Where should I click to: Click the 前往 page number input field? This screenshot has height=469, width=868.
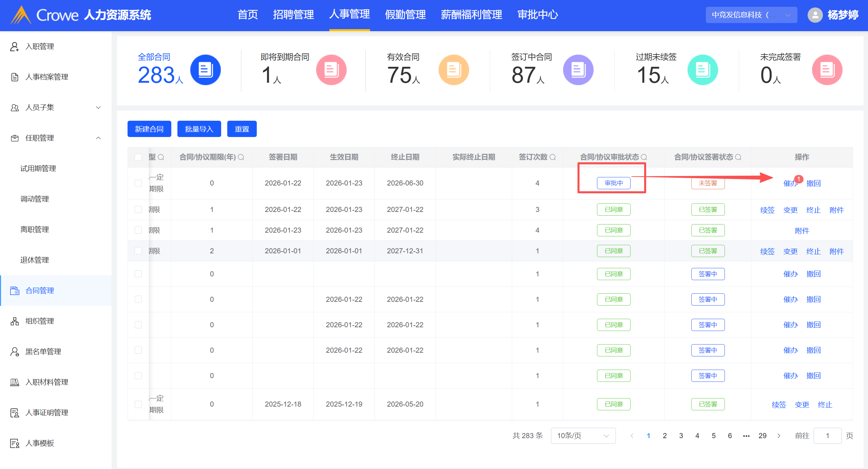(827, 436)
